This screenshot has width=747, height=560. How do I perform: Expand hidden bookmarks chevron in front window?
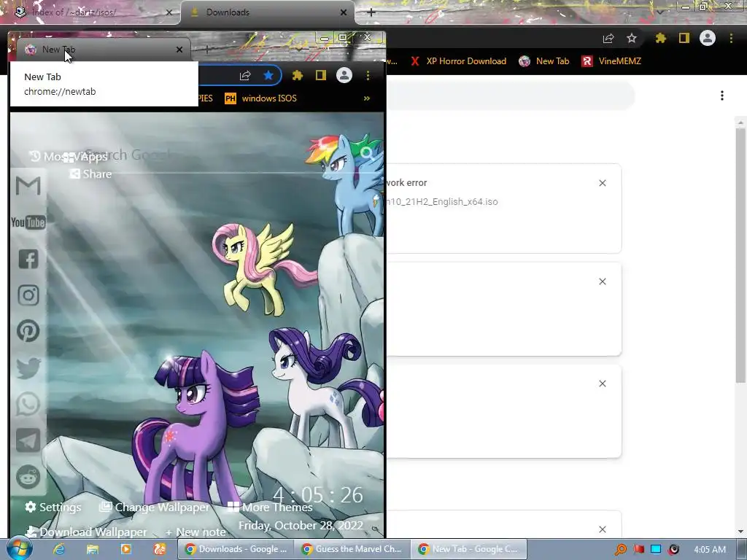coord(367,98)
